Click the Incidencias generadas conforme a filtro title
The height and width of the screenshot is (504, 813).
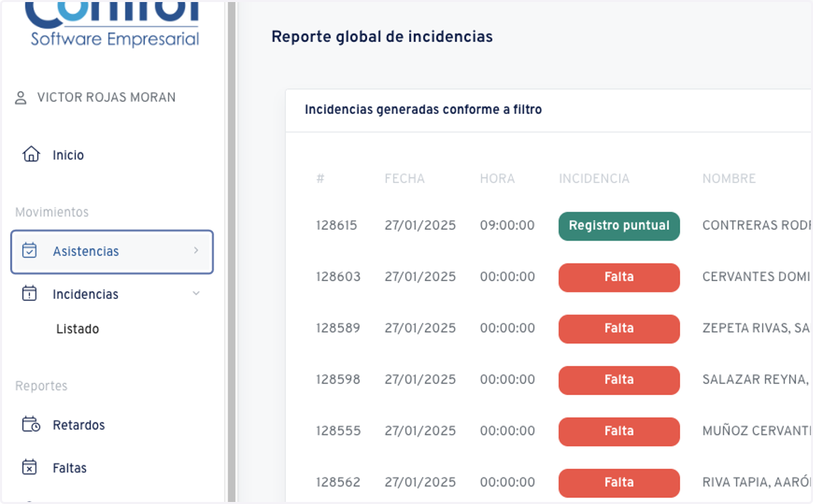coord(423,109)
